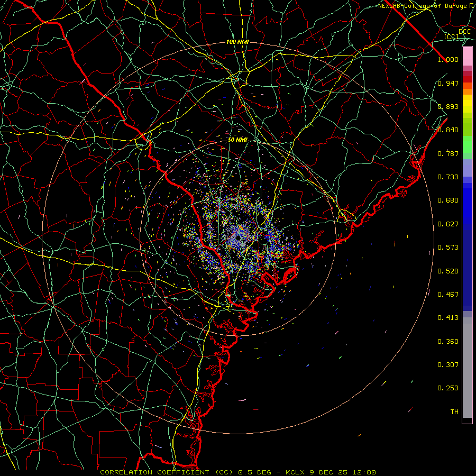Screen dimensions: 476x476
Task: Click the KCLX station identifier in caption
Action: coord(296,472)
